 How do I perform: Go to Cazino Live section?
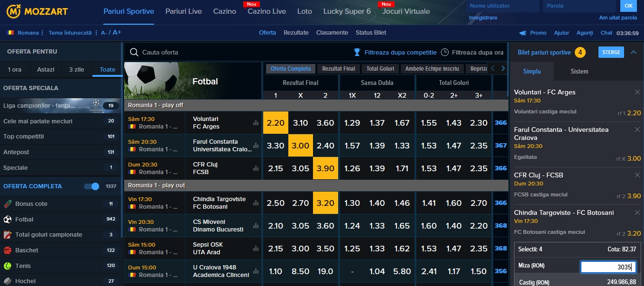[x=267, y=11]
